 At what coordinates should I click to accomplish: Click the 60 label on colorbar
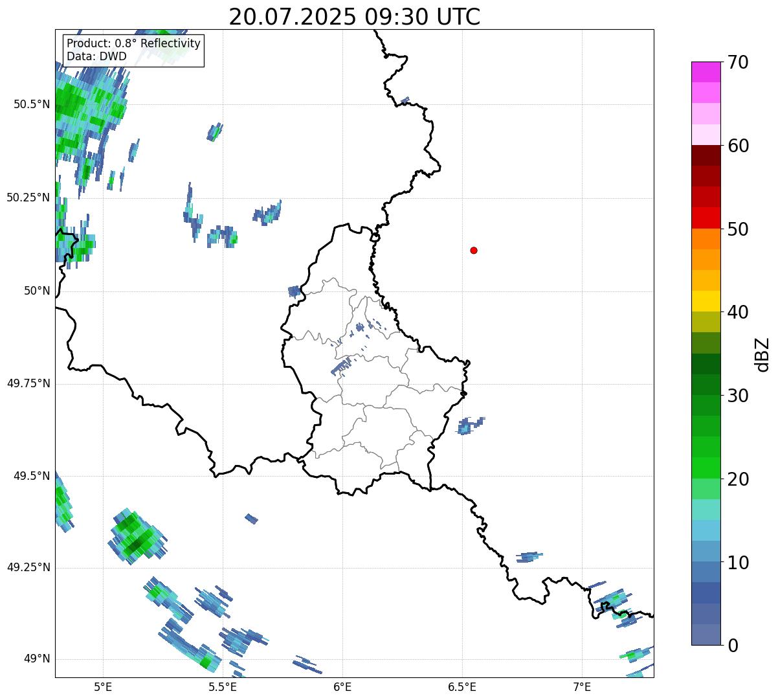tap(738, 146)
